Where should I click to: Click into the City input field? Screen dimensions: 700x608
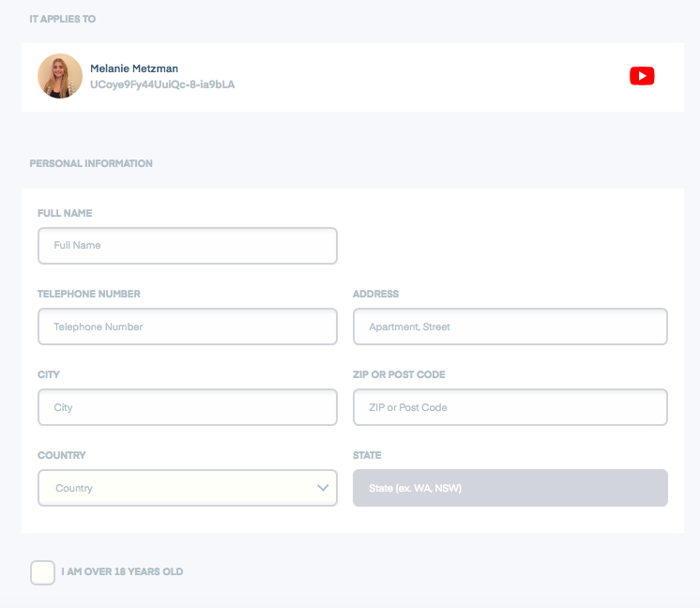(188, 407)
